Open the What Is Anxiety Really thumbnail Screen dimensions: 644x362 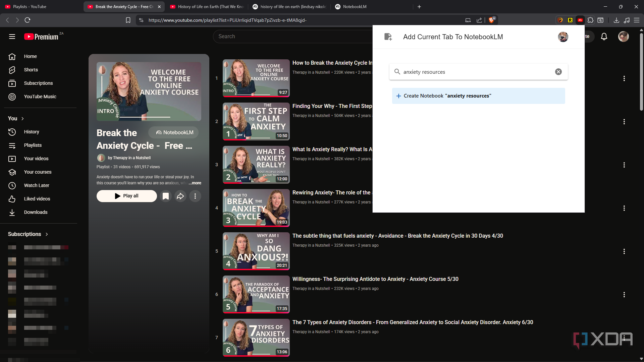256,165
